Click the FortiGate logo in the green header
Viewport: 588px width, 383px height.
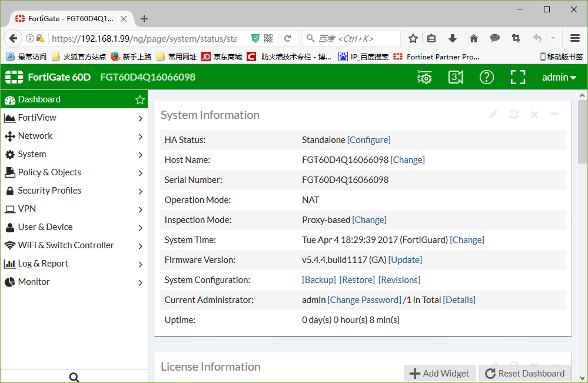14,77
